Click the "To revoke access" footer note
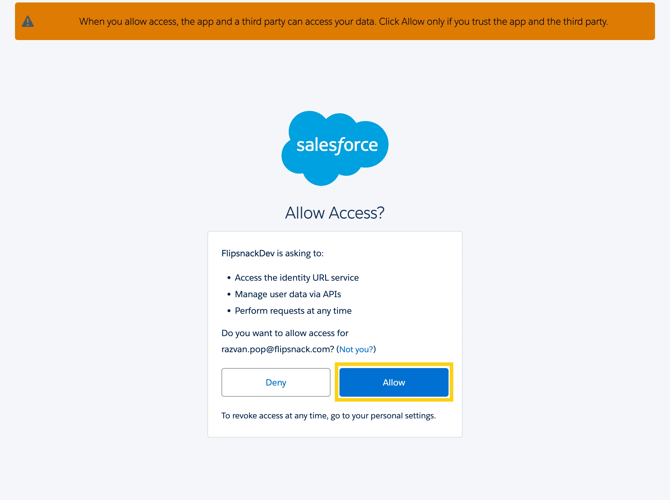 (328, 415)
